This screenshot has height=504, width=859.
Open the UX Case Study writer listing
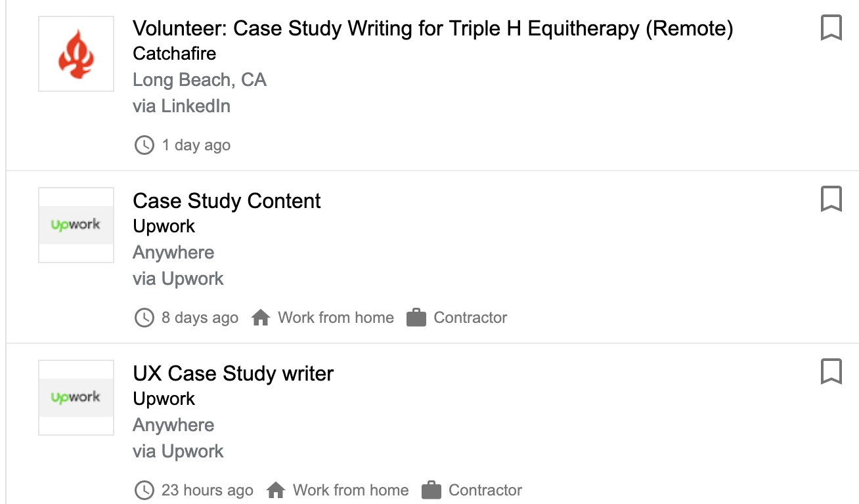click(x=233, y=373)
